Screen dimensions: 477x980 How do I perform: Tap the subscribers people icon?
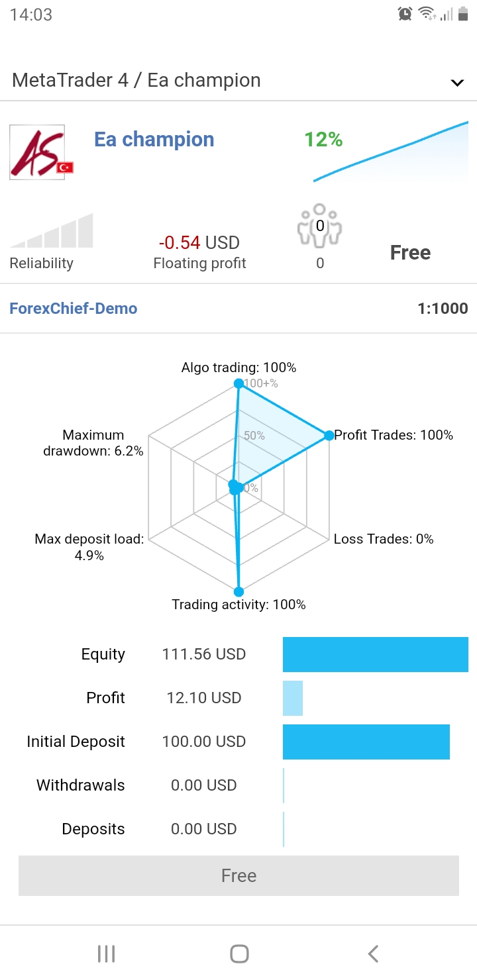click(319, 226)
